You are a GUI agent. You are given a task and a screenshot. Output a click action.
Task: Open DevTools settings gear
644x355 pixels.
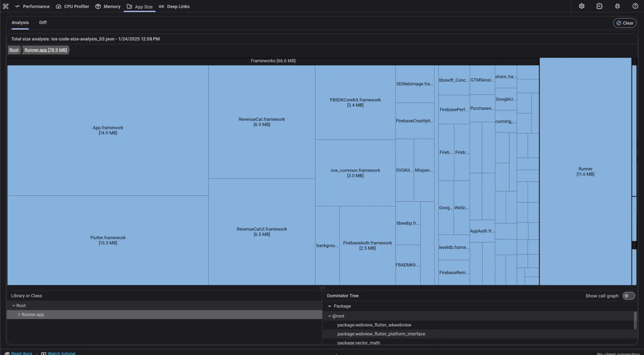[582, 6]
